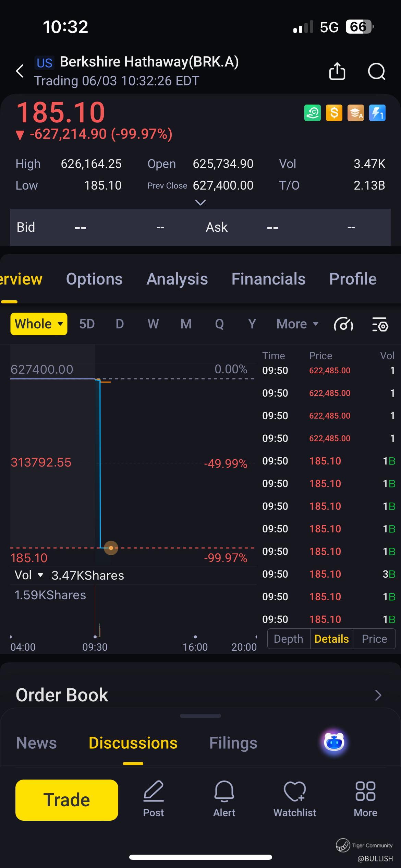The image size is (401, 868).
Task: Tap the -627,214.90 (-99.97%) change
Action: tap(101, 134)
